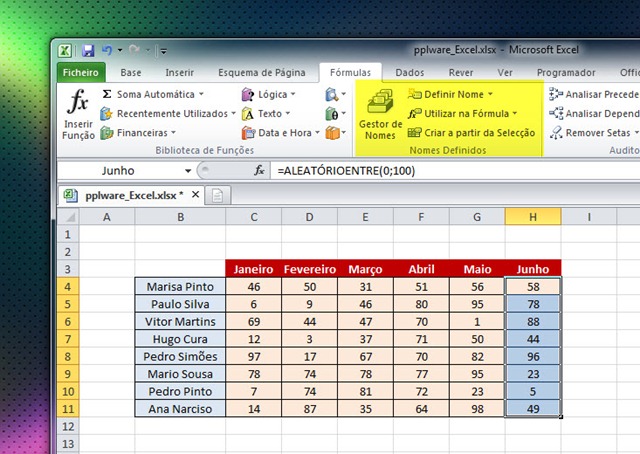The height and width of the screenshot is (454, 640).
Task: Click the formula bar with ALEATÓRIOENTRE formula
Action: (455, 171)
